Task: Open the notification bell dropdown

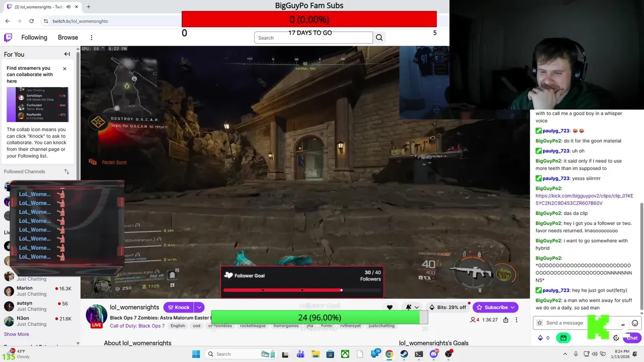Action: [412, 307]
